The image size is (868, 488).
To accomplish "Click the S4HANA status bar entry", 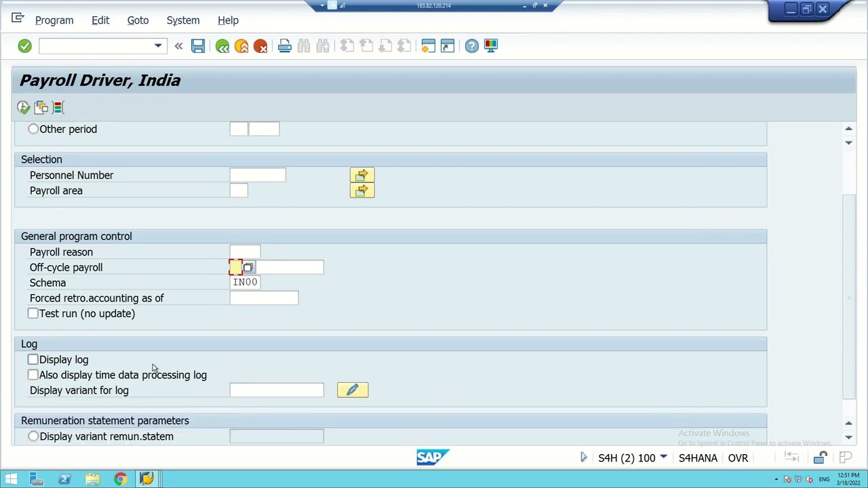I will click(x=698, y=458).
